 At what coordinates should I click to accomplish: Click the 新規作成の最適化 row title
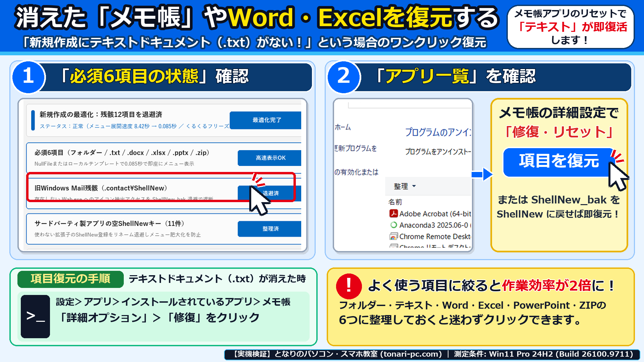tap(101, 115)
